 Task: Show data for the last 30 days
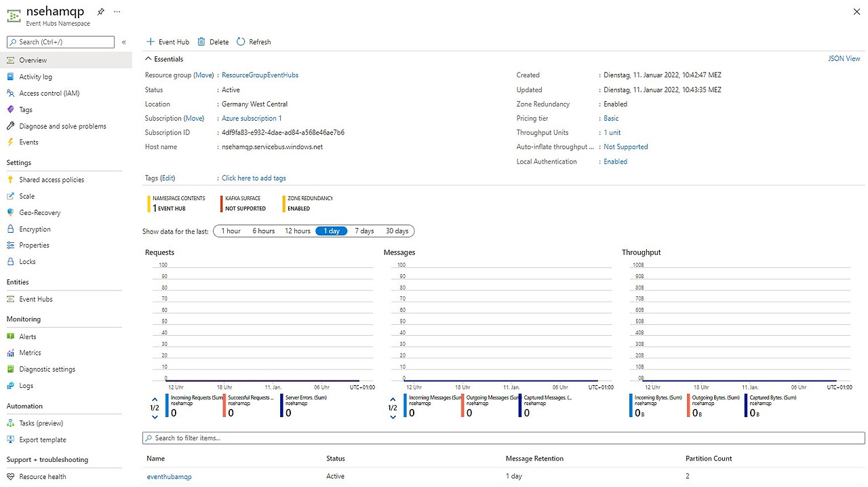tap(397, 231)
